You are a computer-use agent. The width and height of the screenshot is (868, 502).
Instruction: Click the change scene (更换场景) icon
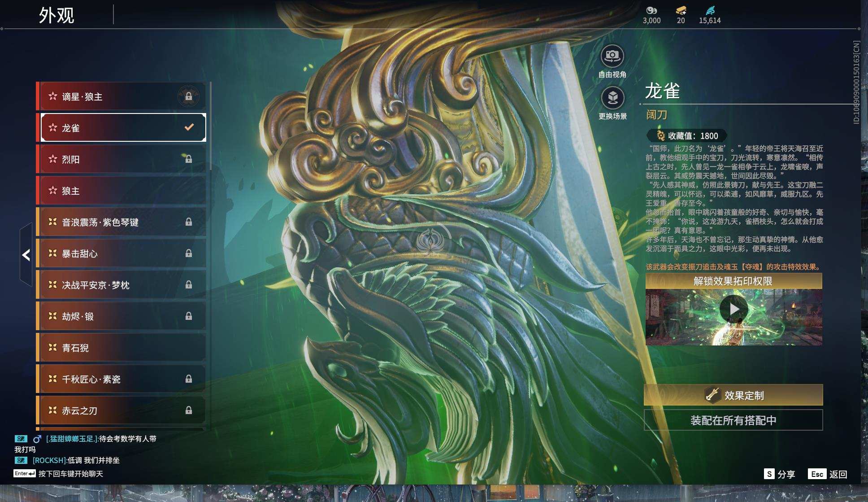point(612,98)
